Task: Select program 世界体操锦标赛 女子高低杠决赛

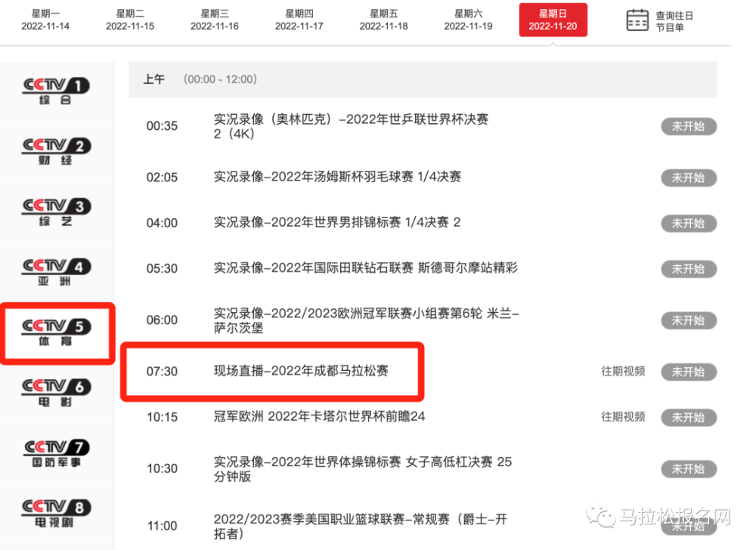Action: coord(363,468)
